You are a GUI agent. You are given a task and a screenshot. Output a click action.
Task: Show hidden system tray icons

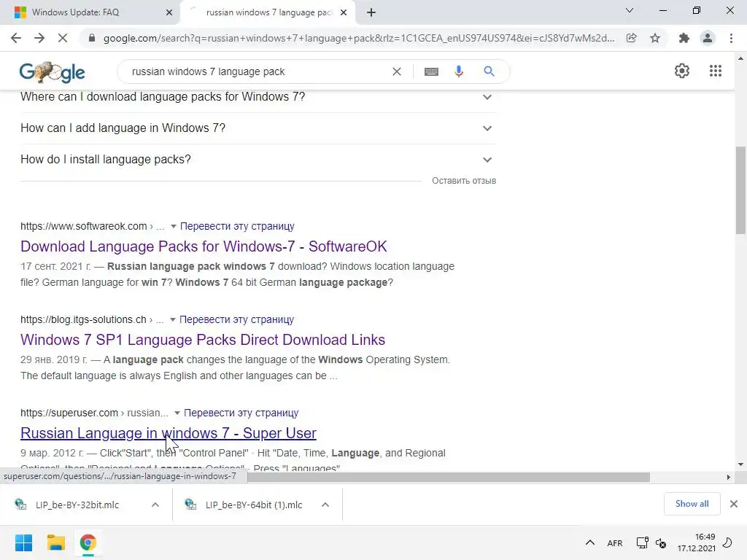pos(589,542)
